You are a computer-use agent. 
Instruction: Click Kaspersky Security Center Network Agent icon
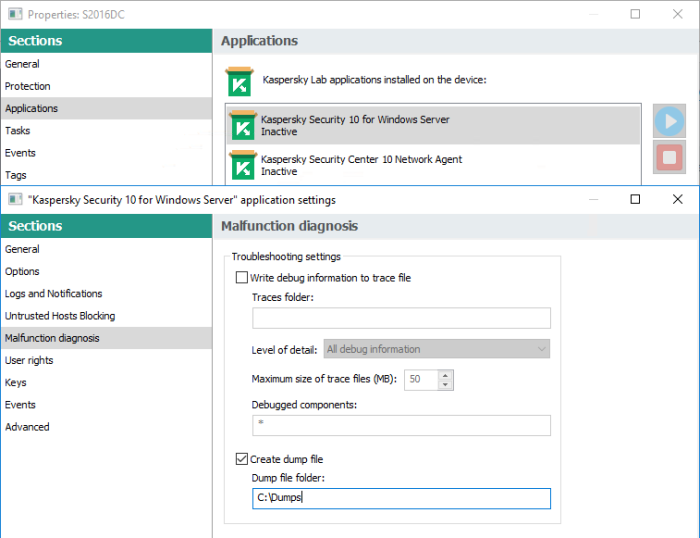(242, 165)
